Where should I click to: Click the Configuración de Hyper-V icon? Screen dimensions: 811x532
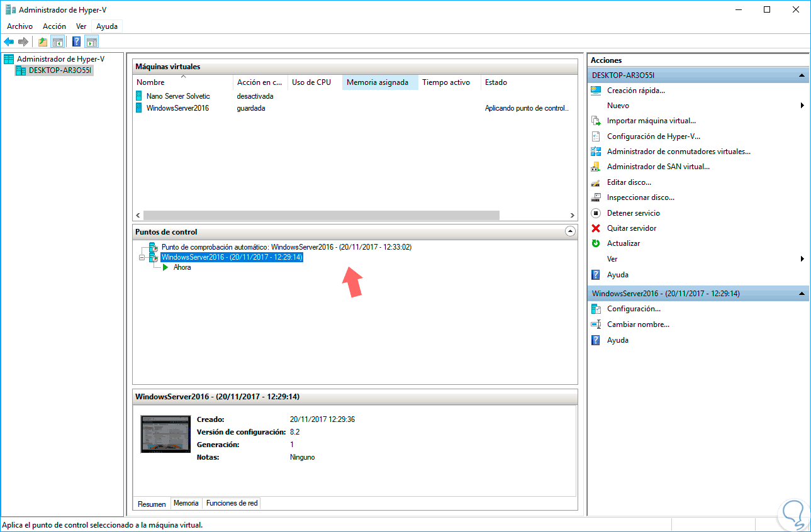coord(596,136)
